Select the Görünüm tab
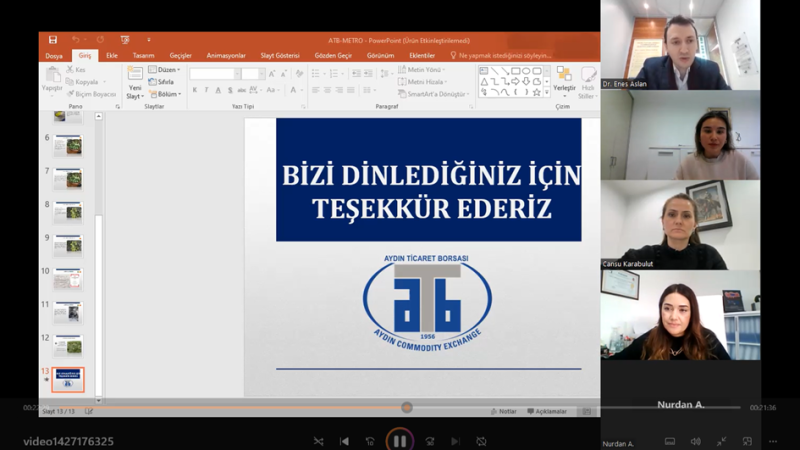800x450 pixels. click(380, 56)
